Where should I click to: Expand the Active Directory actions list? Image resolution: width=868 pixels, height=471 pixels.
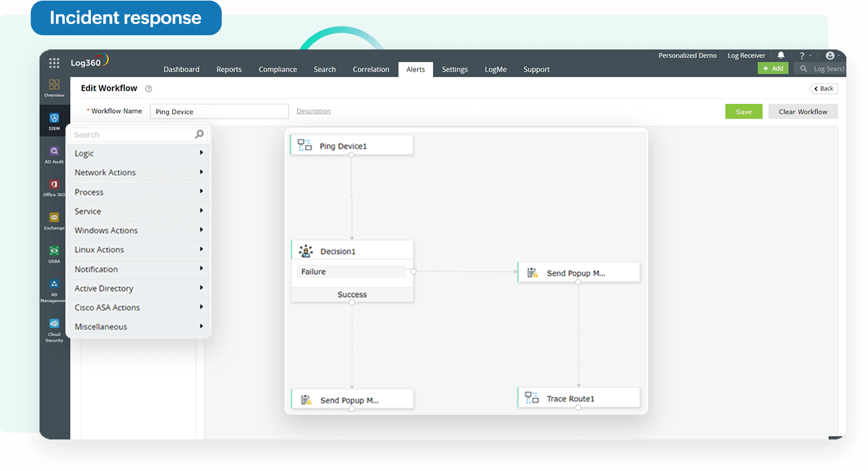point(104,288)
